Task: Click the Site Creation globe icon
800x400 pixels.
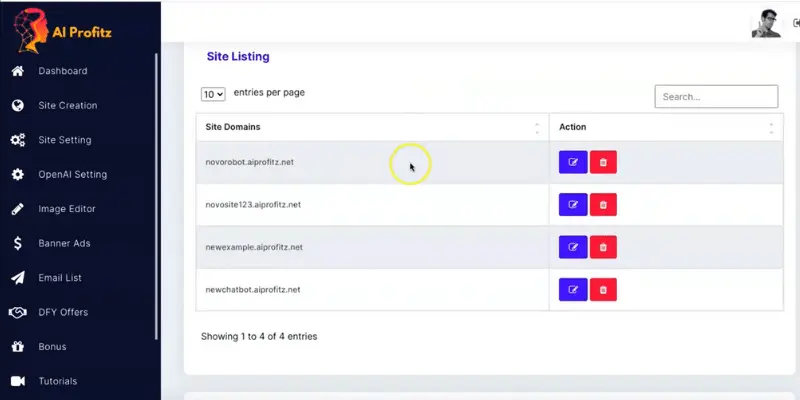Action: coord(18,106)
